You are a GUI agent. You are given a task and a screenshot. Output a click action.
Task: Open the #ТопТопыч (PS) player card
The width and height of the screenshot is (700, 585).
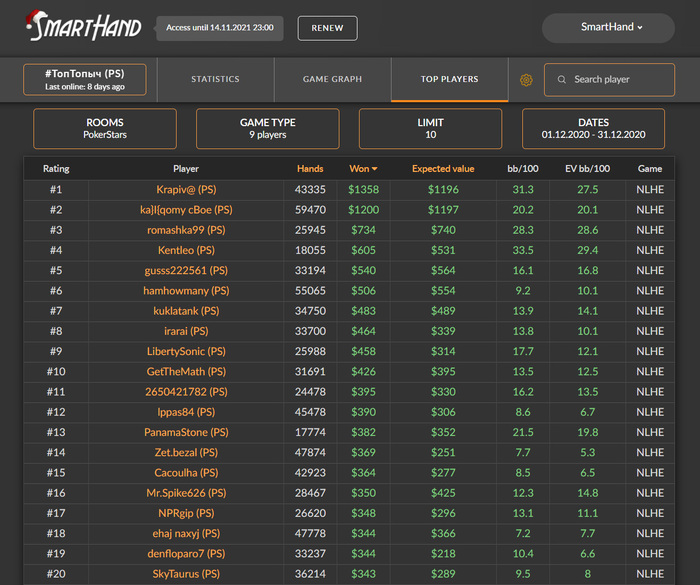[85, 79]
